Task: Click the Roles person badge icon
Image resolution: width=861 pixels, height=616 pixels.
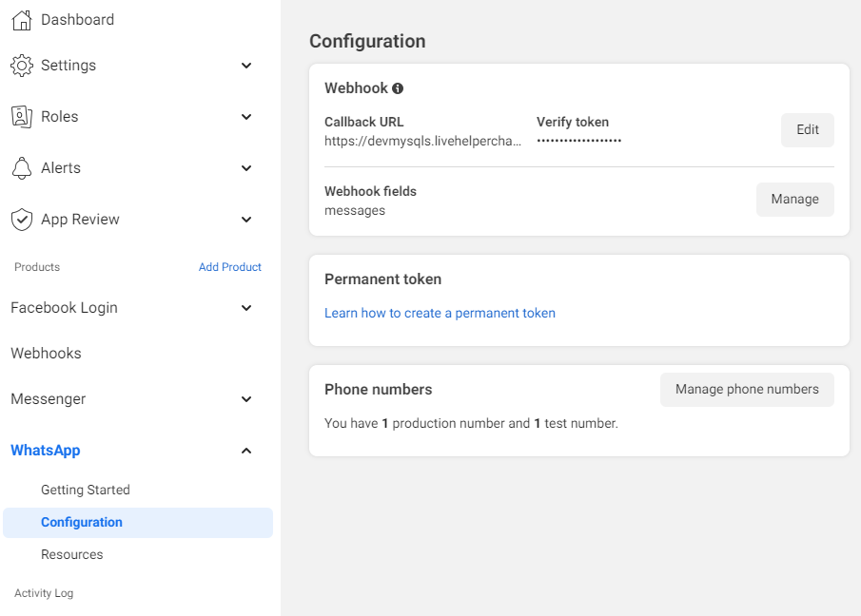Action: (22, 117)
